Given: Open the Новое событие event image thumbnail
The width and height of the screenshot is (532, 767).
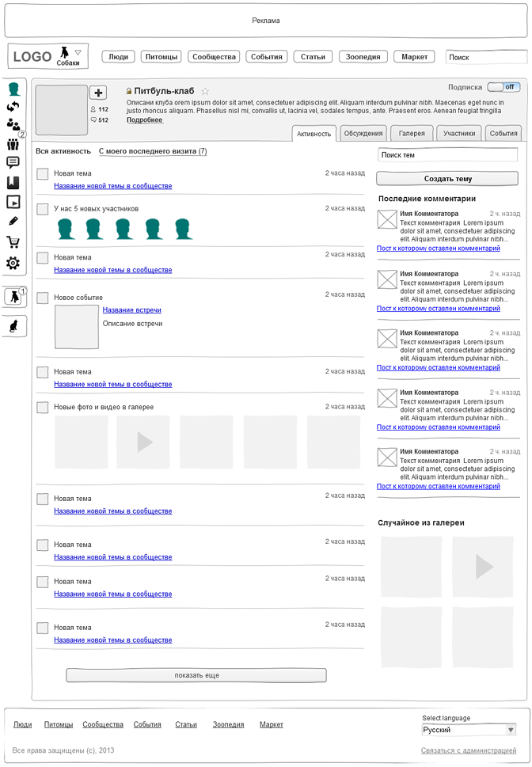Looking at the screenshot, I should [x=76, y=327].
